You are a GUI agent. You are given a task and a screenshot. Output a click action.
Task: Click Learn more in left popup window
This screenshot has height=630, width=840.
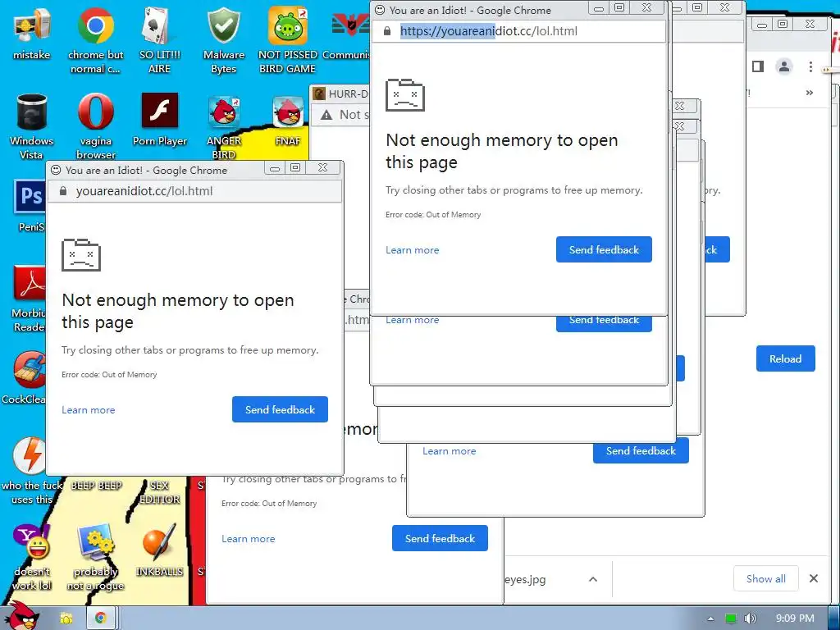click(89, 410)
